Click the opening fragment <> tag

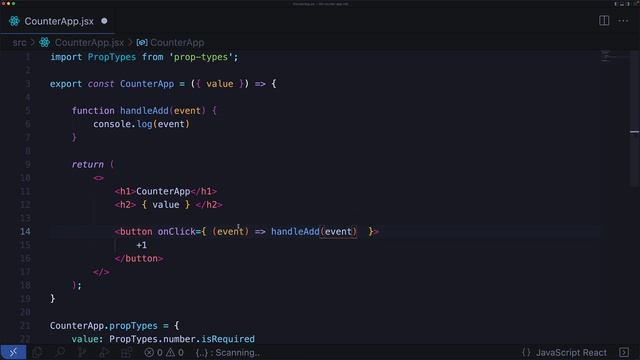point(98,178)
